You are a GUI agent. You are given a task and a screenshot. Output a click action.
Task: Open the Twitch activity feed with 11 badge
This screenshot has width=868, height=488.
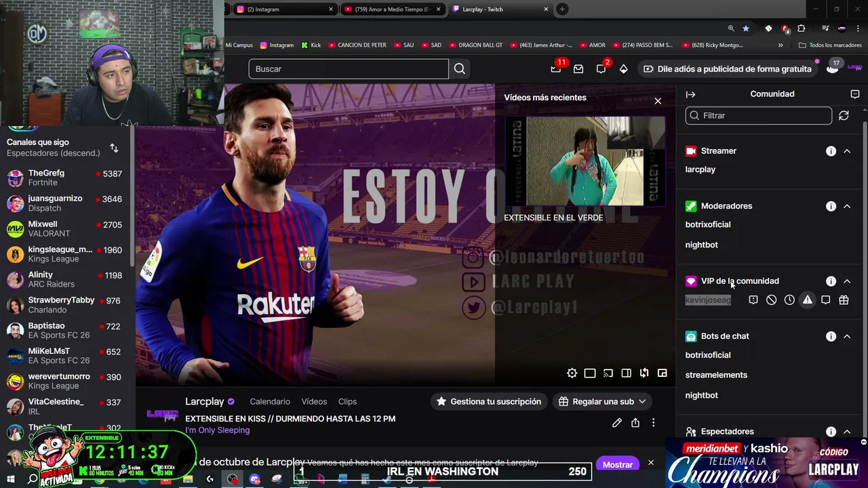click(556, 68)
